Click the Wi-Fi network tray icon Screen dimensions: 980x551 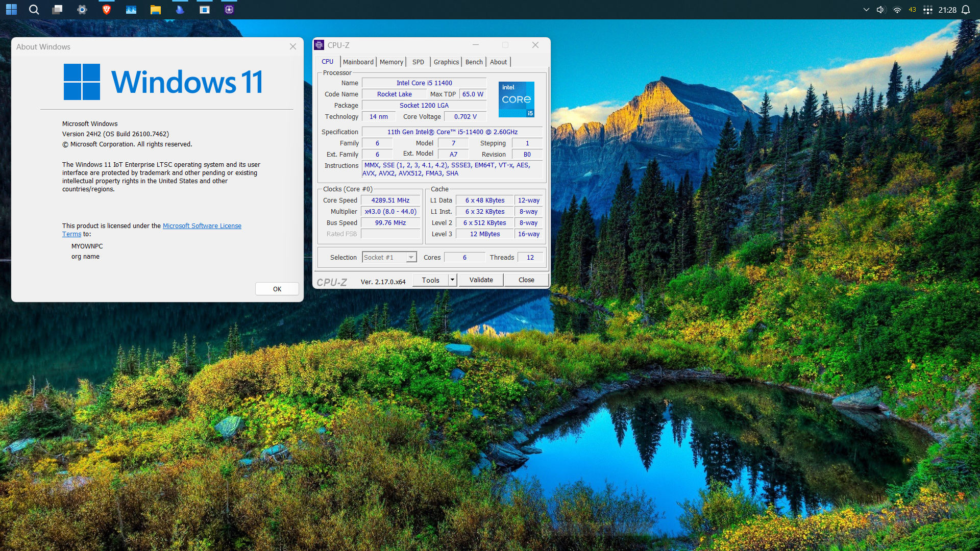[x=897, y=10]
